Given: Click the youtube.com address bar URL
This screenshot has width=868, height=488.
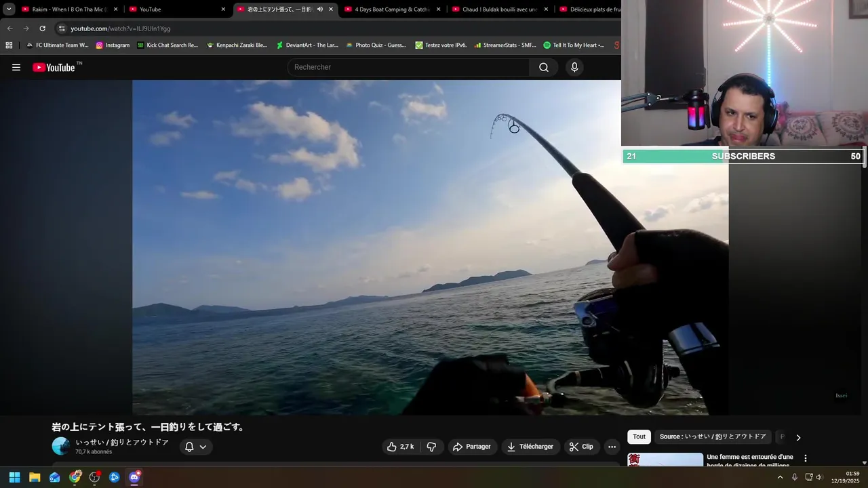Looking at the screenshot, I should pos(121,28).
